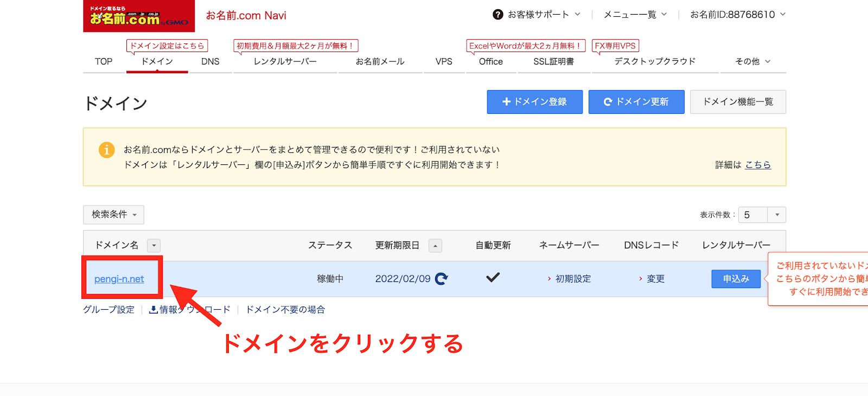Select the VPS tab

[444, 62]
